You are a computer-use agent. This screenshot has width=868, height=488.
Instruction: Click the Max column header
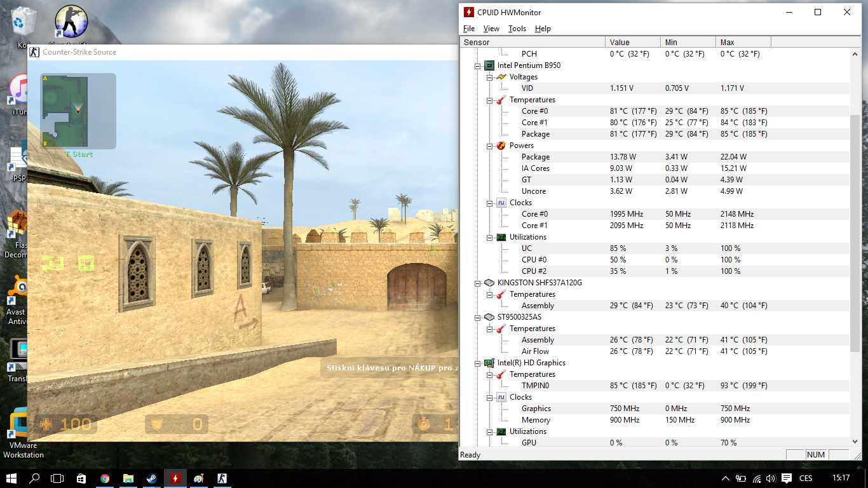point(742,43)
